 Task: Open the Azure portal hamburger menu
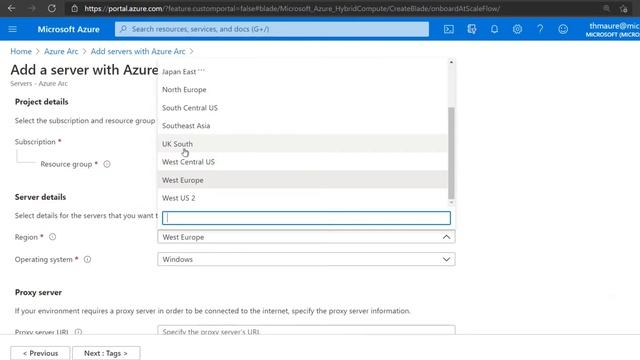click(12, 29)
